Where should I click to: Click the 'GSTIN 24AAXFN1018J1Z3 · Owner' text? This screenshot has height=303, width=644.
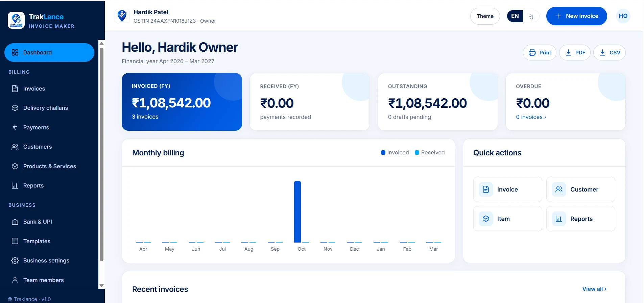coord(175,21)
